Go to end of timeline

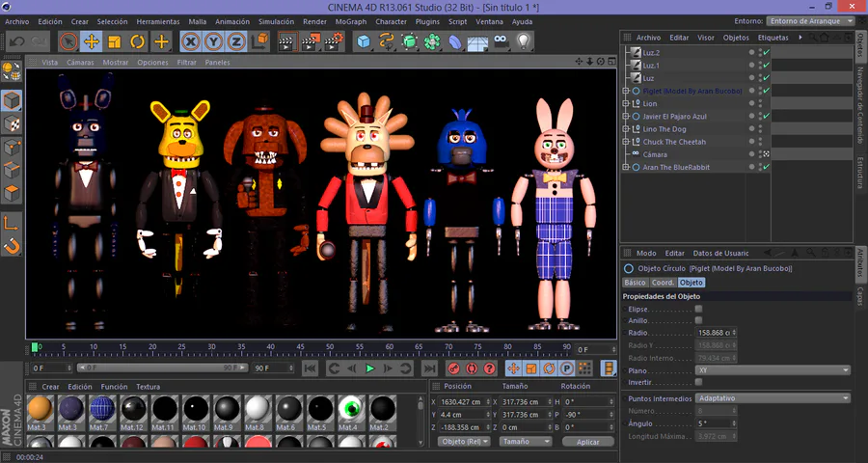coord(429,368)
